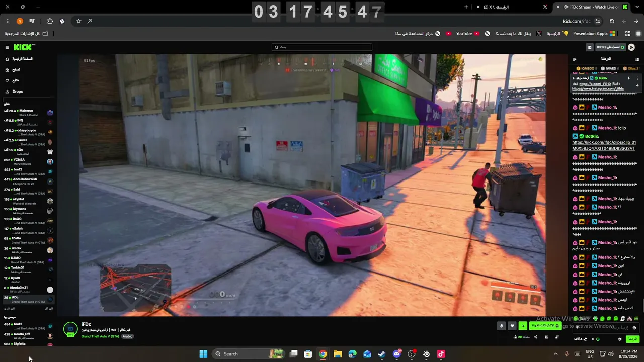Click the Arabic language tag
Screen dimensions: 644x362
pos(128,336)
